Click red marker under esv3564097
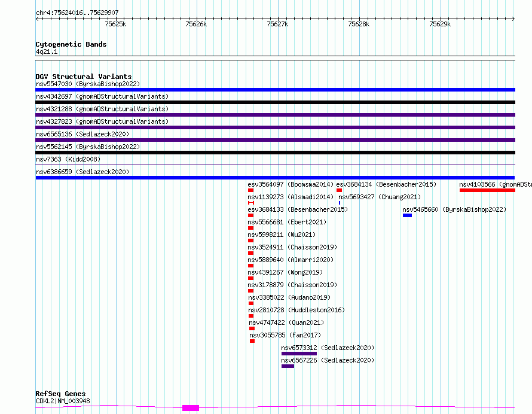 point(250,190)
